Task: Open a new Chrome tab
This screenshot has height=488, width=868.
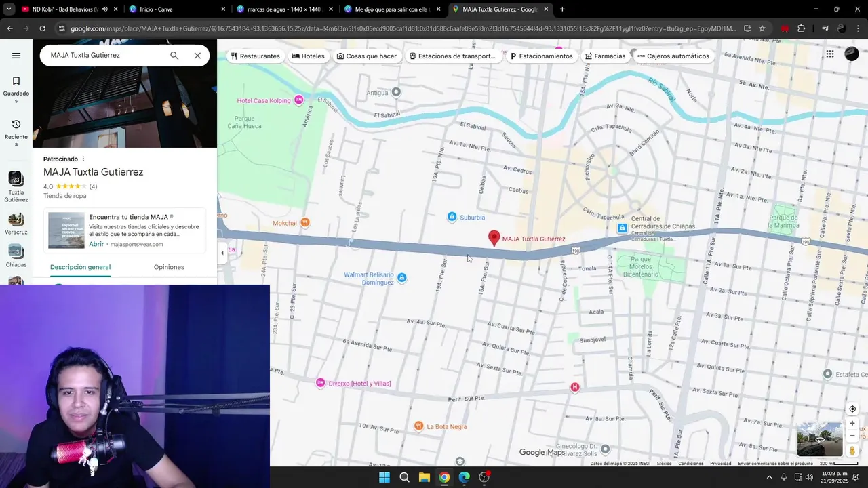Action: coord(562,9)
